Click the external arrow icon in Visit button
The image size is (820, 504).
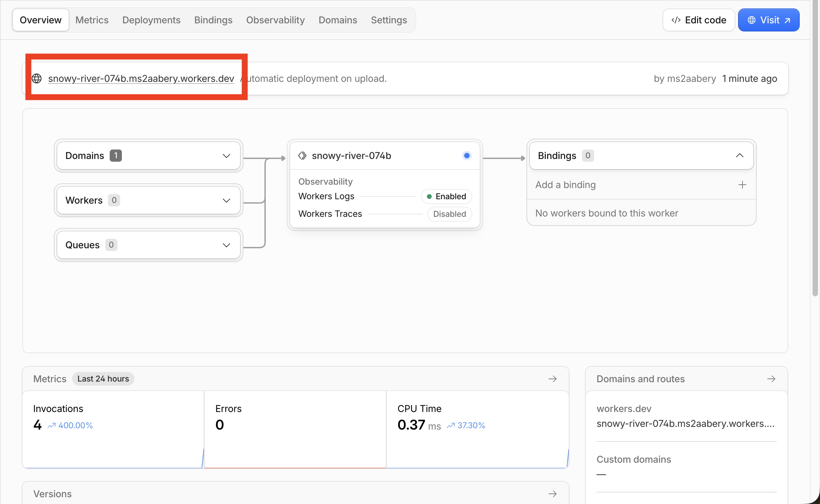(x=787, y=21)
